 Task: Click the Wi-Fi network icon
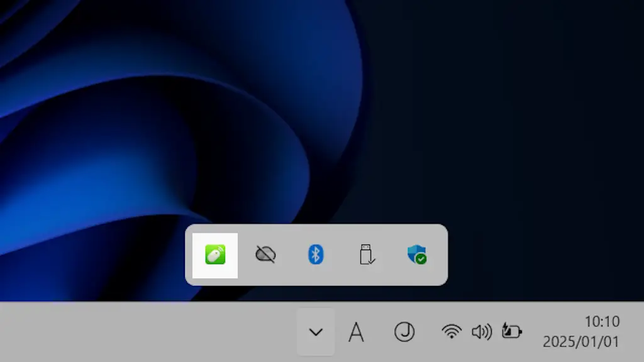[x=451, y=331]
